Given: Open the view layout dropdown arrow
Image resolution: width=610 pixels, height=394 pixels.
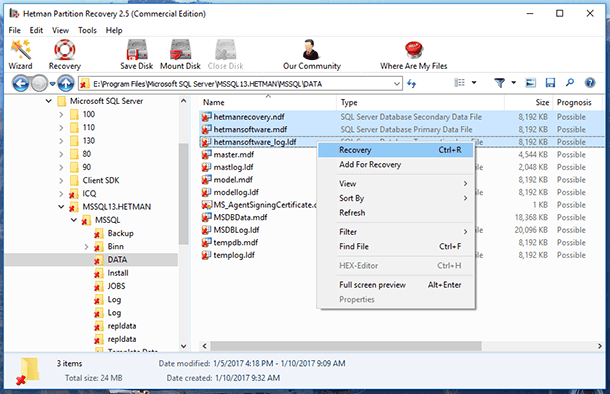Looking at the screenshot, I should [474, 82].
